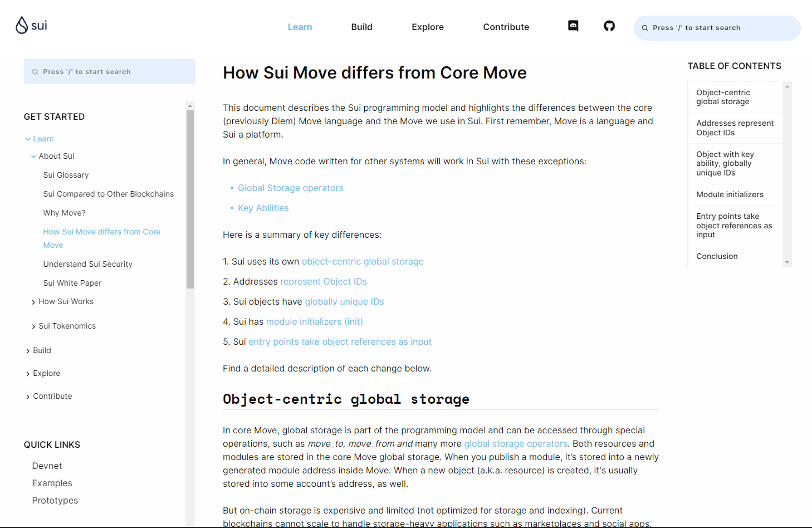Open Sui White Paper page
Image resolution: width=812 pixels, height=528 pixels.
click(x=72, y=283)
